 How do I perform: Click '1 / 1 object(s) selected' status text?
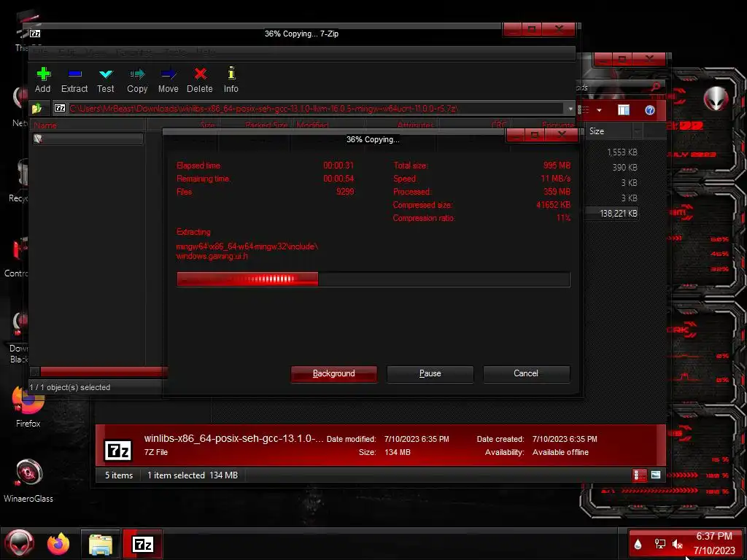[70, 388]
